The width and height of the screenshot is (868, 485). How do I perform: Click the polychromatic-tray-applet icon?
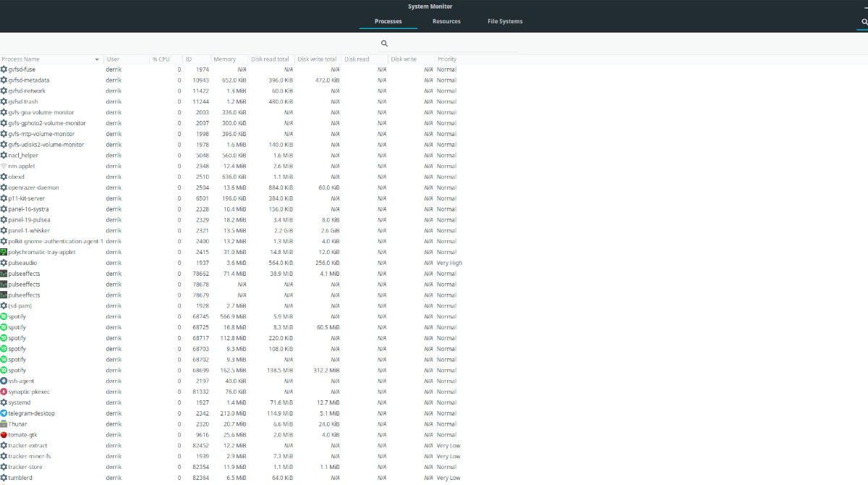click(4, 252)
